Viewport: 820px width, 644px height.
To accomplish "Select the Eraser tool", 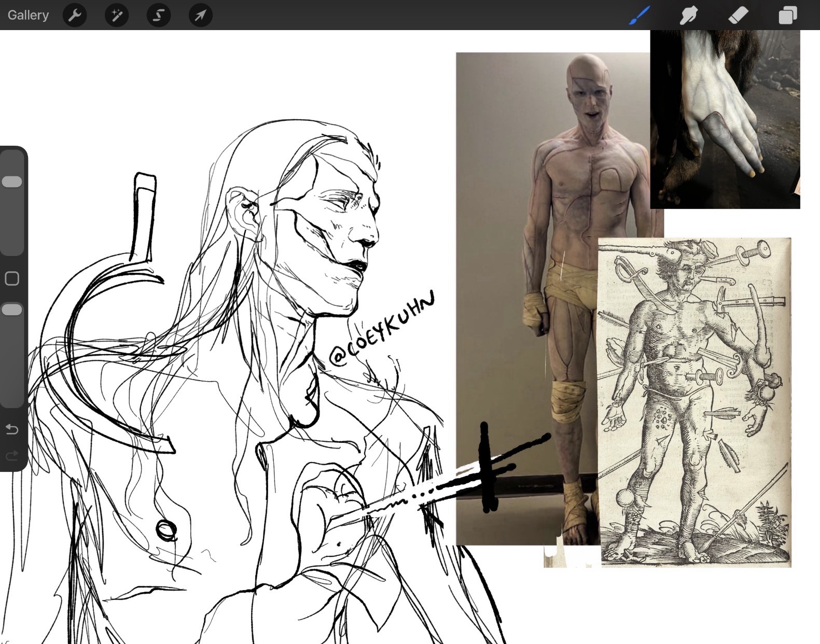I will pos(738,16).
